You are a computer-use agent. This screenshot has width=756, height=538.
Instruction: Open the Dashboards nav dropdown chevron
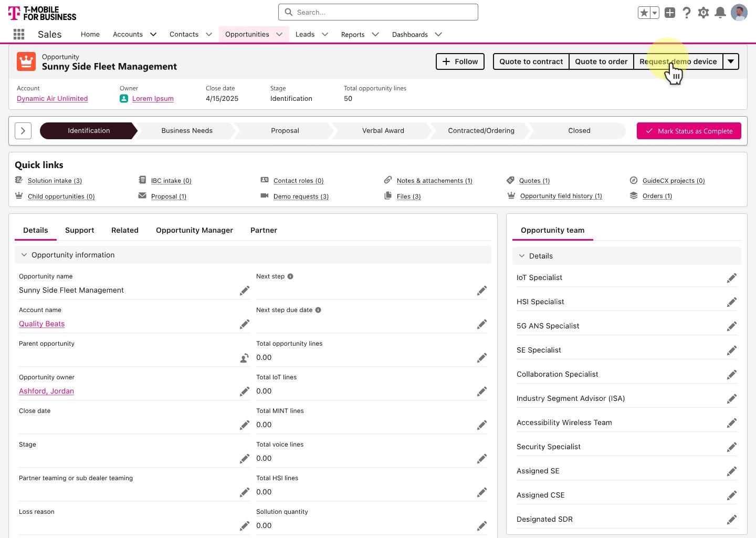point(438,34)
